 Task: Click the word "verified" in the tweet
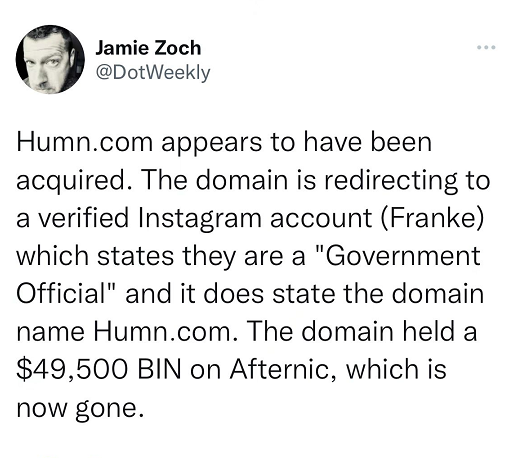tap(83, 218)
